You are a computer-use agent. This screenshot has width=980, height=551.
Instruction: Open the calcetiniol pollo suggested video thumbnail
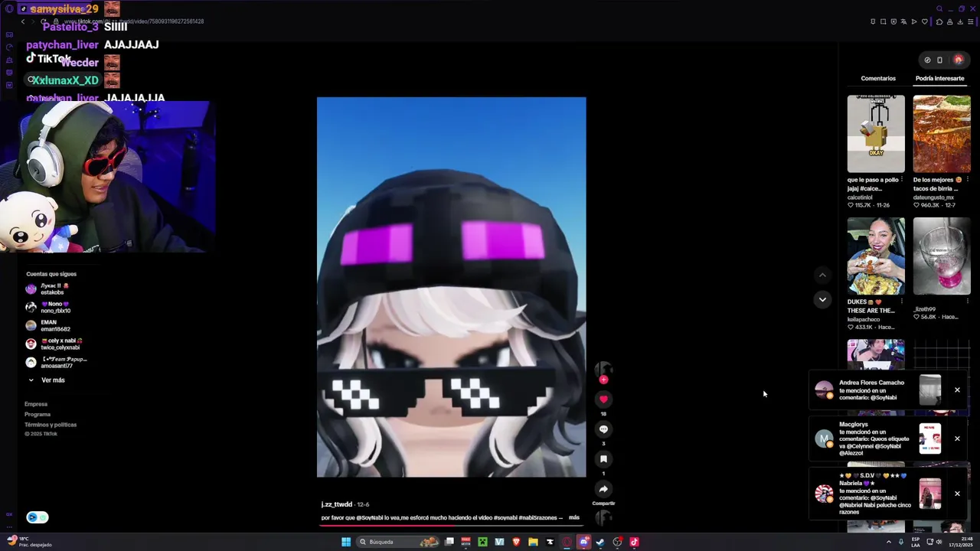coord(876,134)
